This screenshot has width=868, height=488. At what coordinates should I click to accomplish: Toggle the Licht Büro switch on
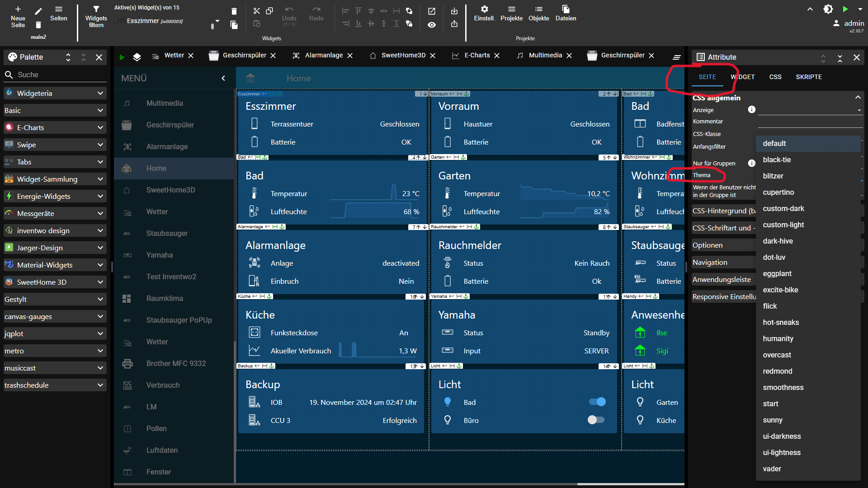coord(595,420)
